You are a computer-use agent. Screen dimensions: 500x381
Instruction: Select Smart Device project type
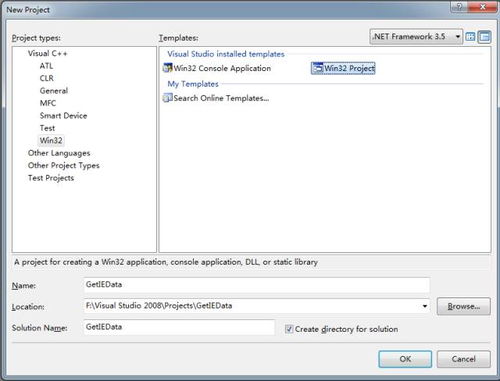(x=63, y=116)
